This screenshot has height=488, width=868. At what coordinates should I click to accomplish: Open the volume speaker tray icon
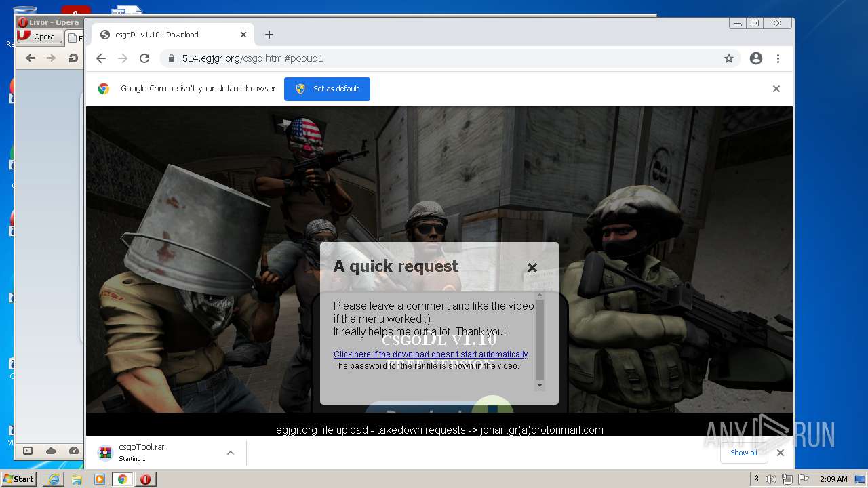coord(771,479)
